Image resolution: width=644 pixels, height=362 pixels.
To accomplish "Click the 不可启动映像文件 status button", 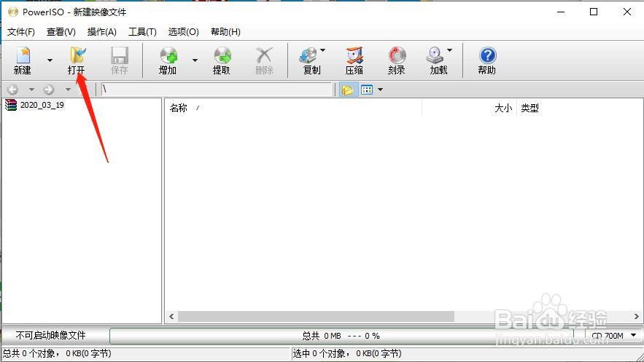I will [x=51, y=335].
